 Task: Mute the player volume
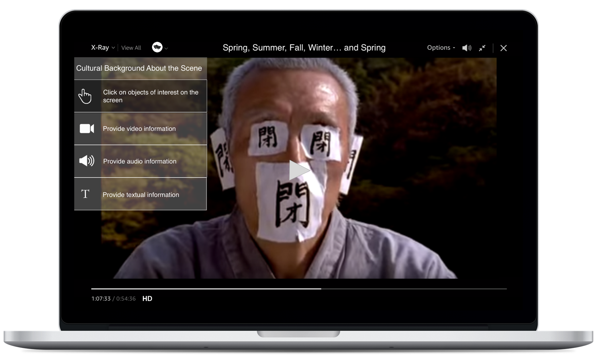467,48
